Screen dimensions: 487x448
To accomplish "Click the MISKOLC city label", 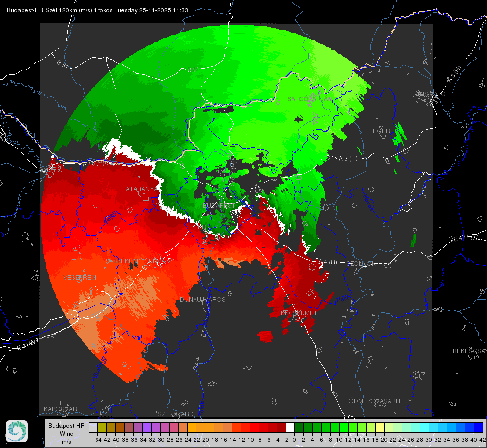I will (431, 94).
